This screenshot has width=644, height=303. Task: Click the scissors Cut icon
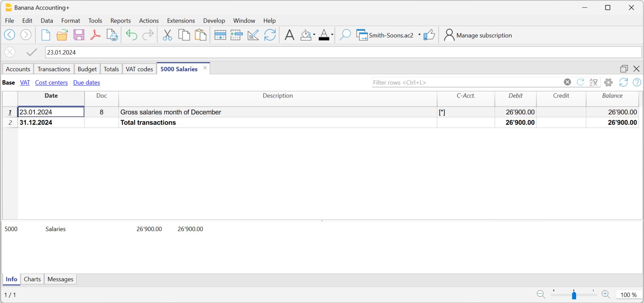click(x=167, y=35)
